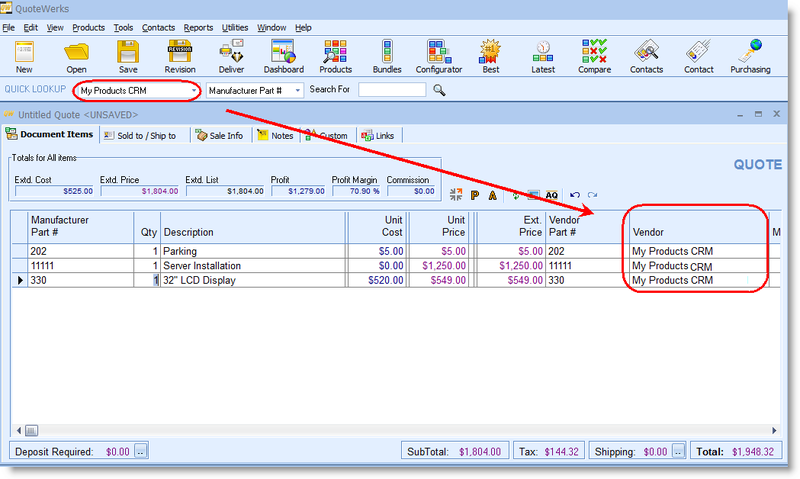Open the Dashboard
800x479 pixels.
(284, 57)
